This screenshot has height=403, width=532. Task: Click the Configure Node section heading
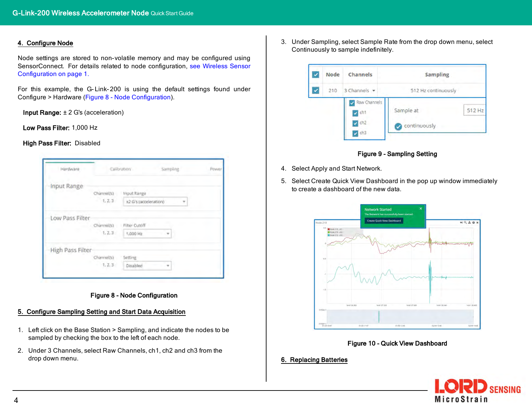coord(45,43)
